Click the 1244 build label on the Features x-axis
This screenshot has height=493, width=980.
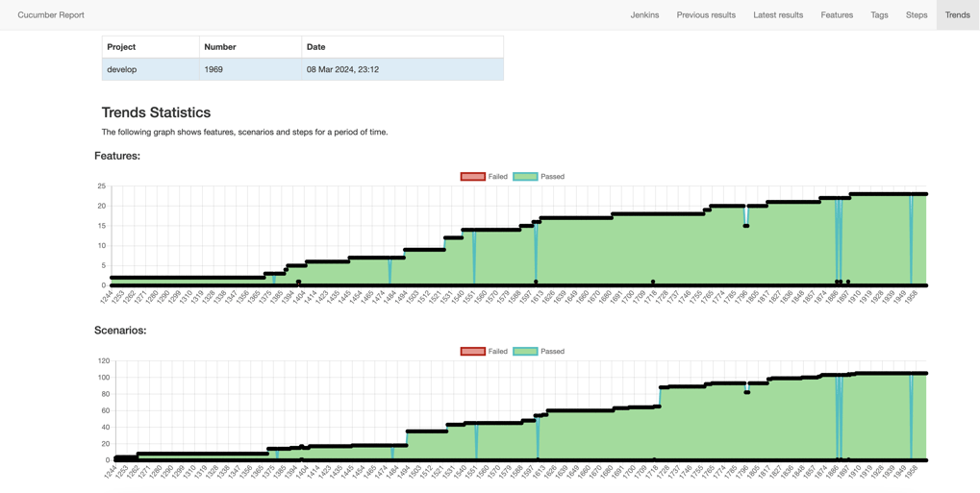pyautogui.click(x=108, y=296)
